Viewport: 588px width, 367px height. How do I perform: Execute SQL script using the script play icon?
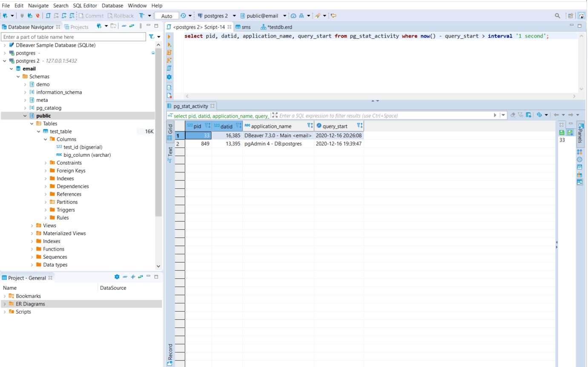point(169,52)
